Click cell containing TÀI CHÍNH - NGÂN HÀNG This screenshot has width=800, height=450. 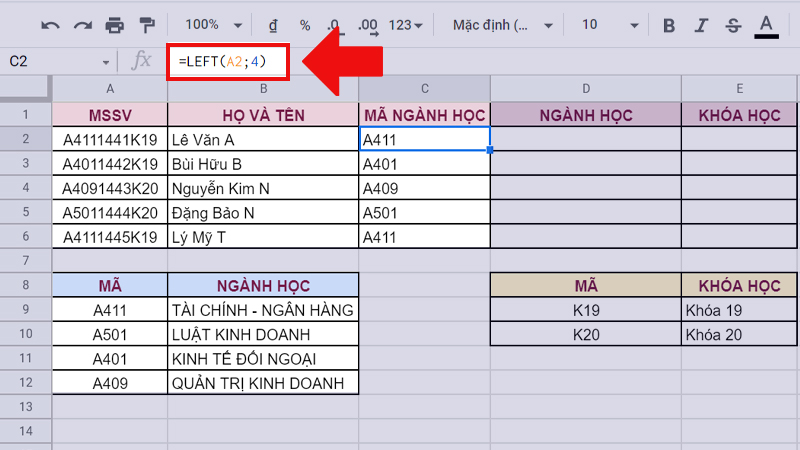coord(263,310)
